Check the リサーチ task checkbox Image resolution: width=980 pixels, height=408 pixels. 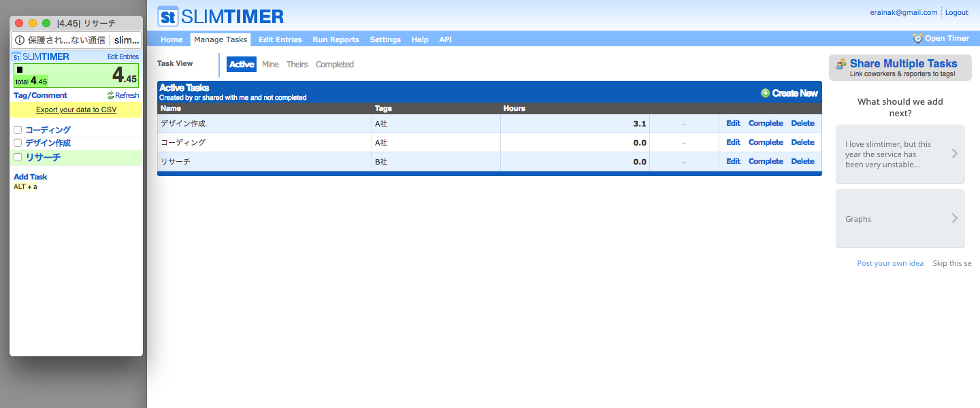click(x=18, y=157)
